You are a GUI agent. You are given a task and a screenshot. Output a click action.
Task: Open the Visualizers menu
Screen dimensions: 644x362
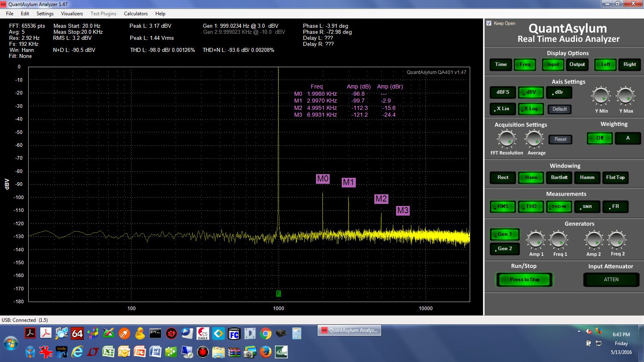pos(72,13)
